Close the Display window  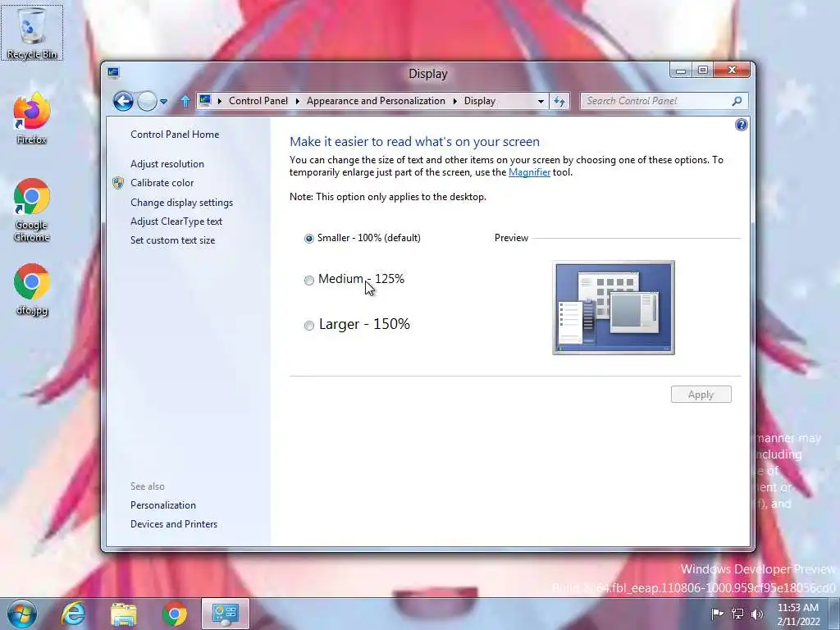[x=733, y=71]
